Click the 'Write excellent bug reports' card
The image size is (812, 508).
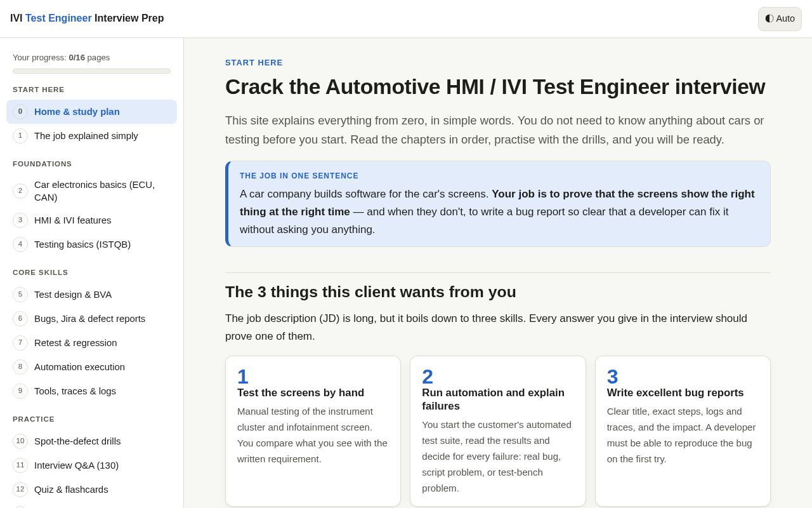[683, 431]
